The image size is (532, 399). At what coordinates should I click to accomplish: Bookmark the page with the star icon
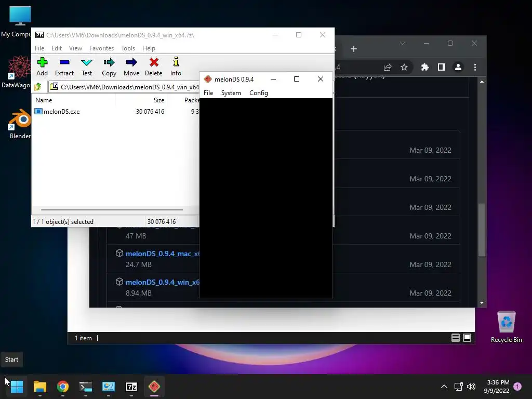click(404, 67)
